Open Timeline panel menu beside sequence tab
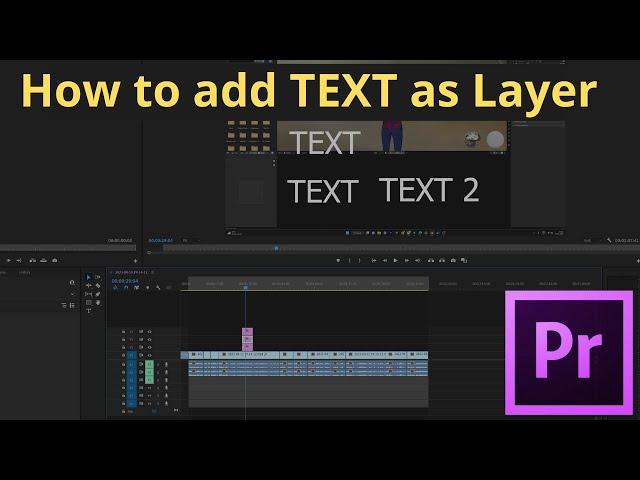 click(x=153, y=272)
